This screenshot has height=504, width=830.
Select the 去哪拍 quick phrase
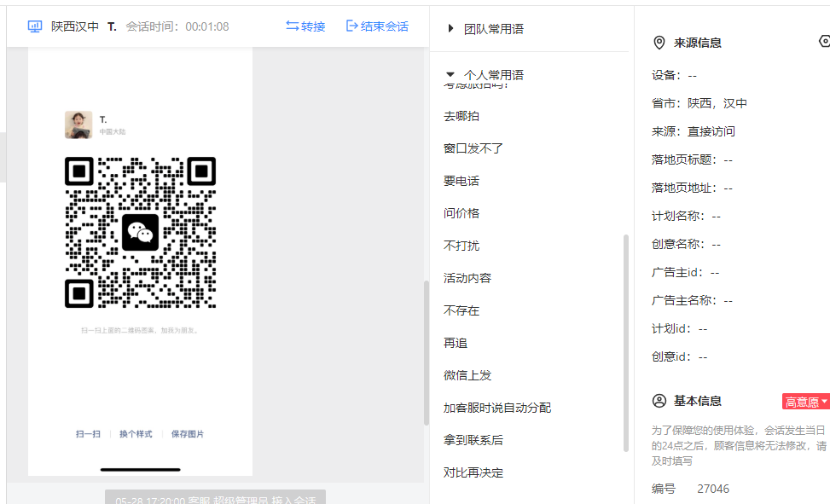[461, 117]
